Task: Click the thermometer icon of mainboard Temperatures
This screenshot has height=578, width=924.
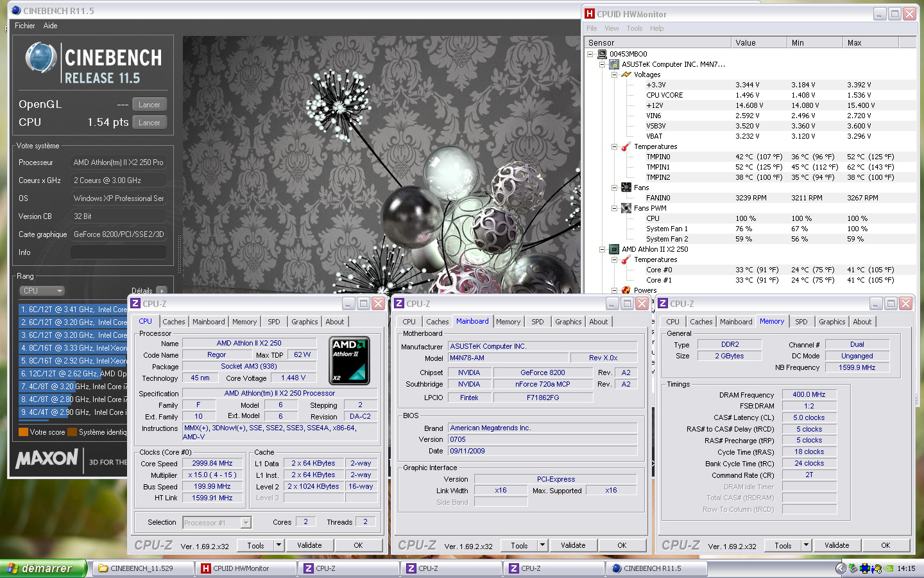Action: (x=626, y=146)
